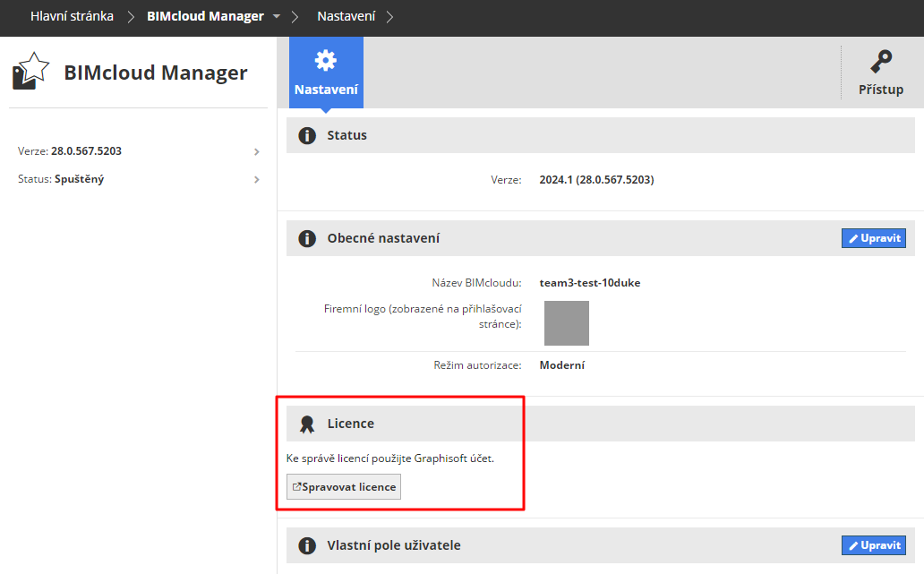Click the gray Firemní logo placeholder
The height and width of the screenshot is (574, 924).
(567, 323)
